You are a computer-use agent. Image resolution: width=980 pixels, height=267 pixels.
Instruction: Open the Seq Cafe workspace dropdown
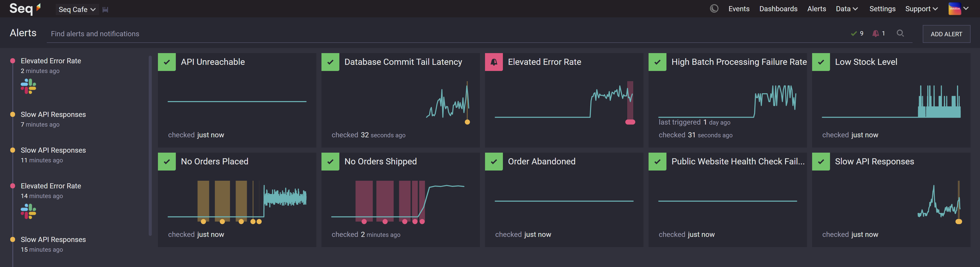pyautogui.click(x=77, y=9)
